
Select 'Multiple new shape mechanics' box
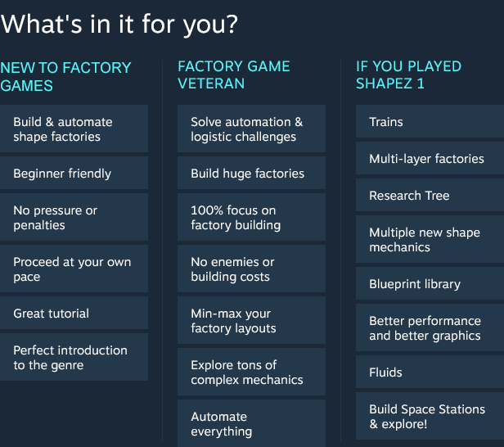pos(430,240)
